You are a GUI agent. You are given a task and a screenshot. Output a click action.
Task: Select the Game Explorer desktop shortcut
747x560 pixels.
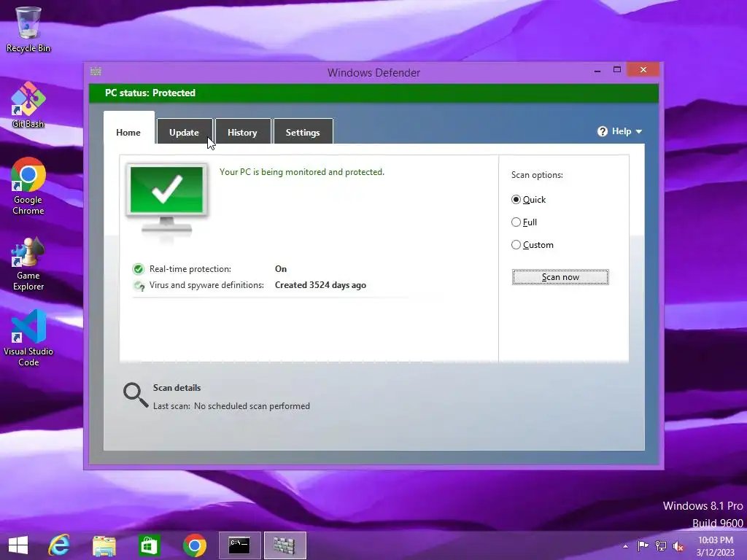(28, 263)
